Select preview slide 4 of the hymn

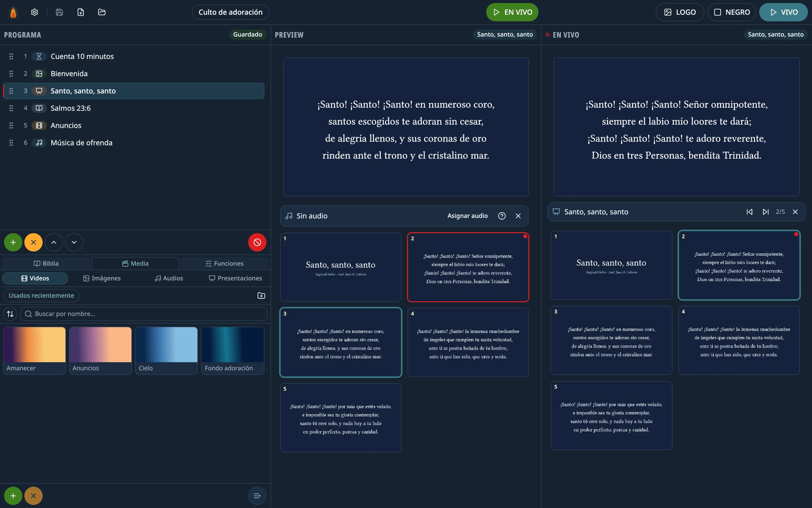[x=468, y=342]
